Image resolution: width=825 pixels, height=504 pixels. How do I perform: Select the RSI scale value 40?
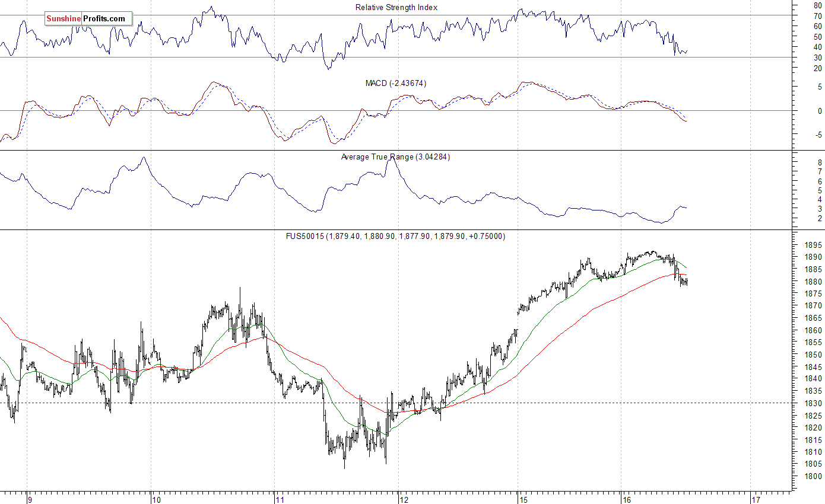click(818, 47)
